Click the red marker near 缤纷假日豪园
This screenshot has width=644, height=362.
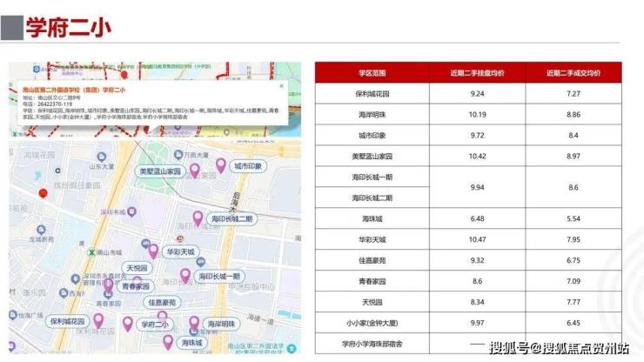click(x=43, y=193)
